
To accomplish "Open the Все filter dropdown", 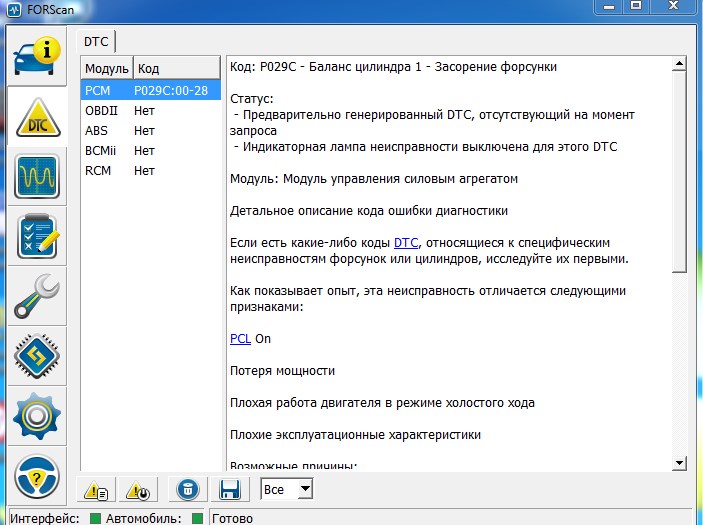I will click(286, 489).
